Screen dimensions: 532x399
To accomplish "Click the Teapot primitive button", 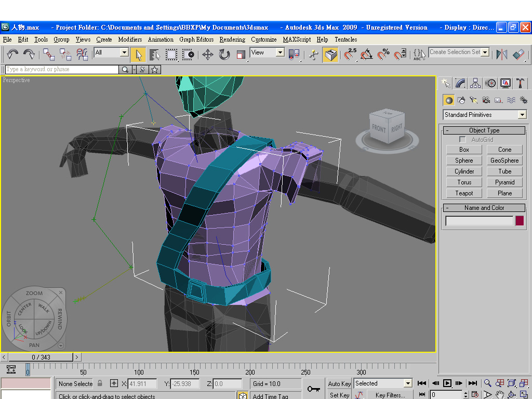I will (x=464, y=193).
